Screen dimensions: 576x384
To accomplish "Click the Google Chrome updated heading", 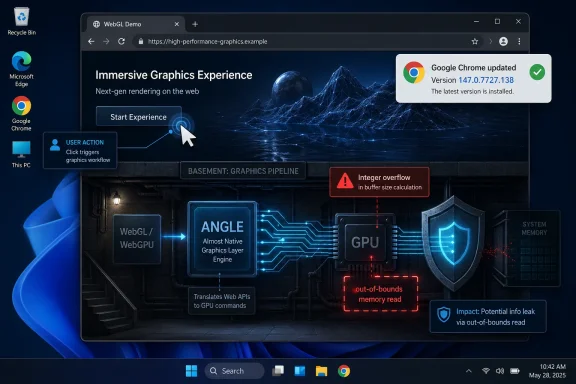I will 474,68.
